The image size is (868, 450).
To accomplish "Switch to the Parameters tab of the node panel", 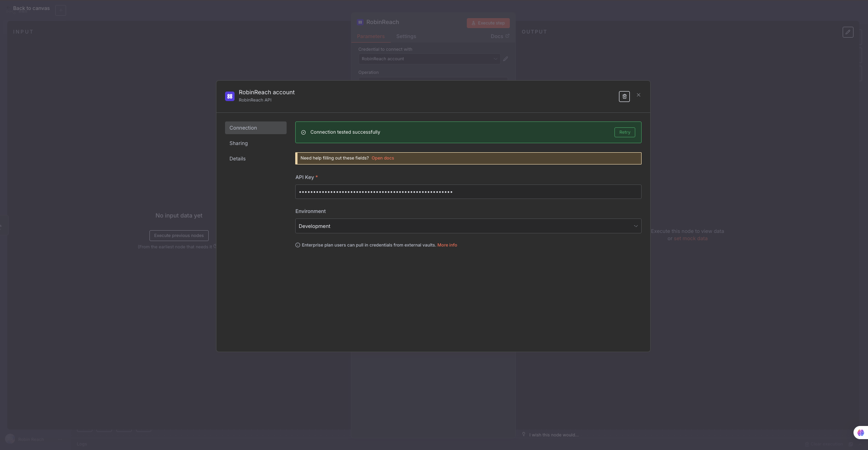I will tap(370, 36).
